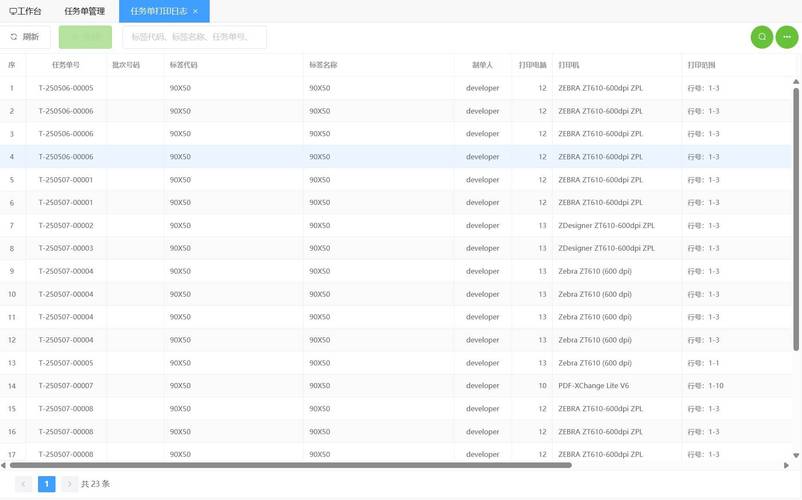Sort by the 任务单号 column header
The width and height of the screenshot is (802, 500).
[66, 65]
